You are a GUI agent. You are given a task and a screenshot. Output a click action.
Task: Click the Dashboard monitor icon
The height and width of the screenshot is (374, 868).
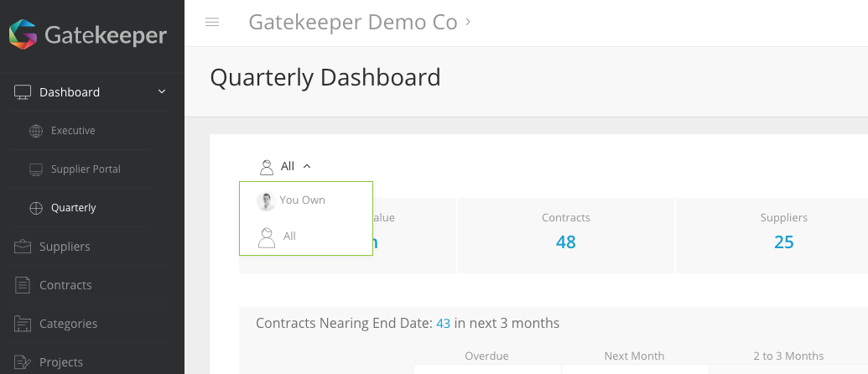pyautogui.click(x=23, y=92)
